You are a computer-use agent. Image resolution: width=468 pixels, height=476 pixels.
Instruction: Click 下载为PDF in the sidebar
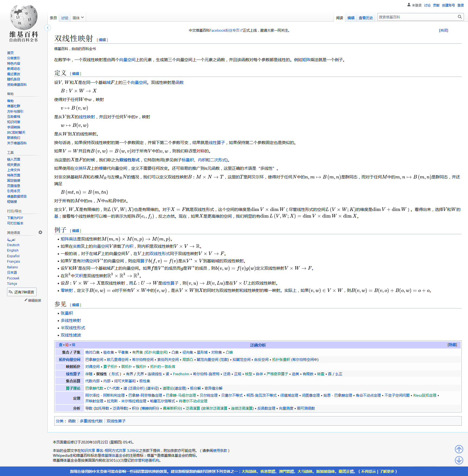click(15, 218)
